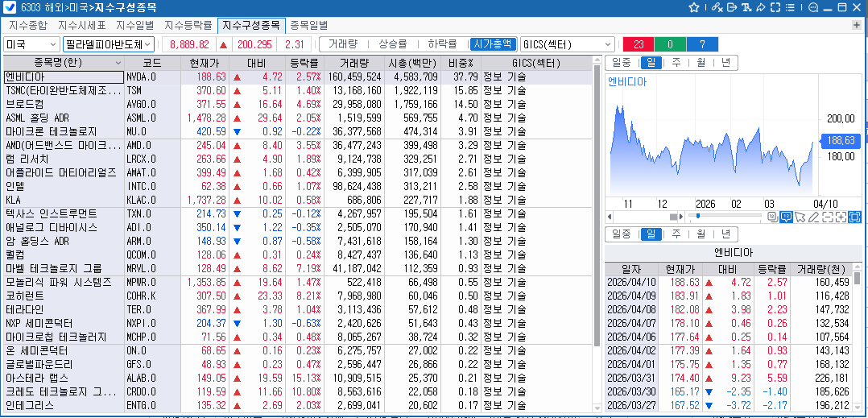Image resolution: width=868 pixels, height=418 pixels.
Task: Select 년 period above chart
Action: coord(725,63)
